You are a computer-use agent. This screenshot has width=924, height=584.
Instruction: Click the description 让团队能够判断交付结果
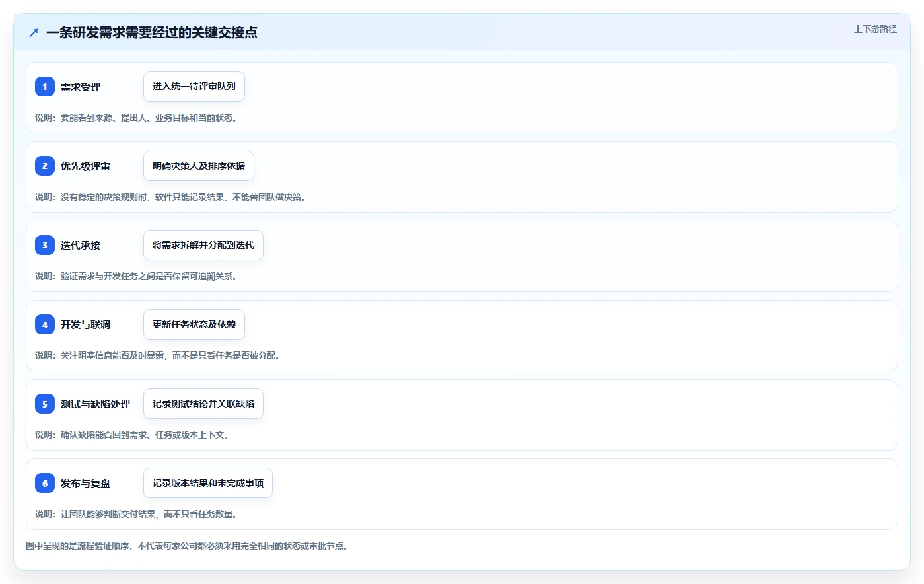tap(136, 514)
